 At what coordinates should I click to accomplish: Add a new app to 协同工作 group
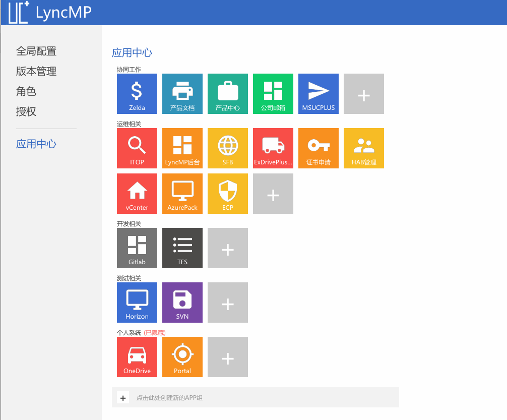364,93
